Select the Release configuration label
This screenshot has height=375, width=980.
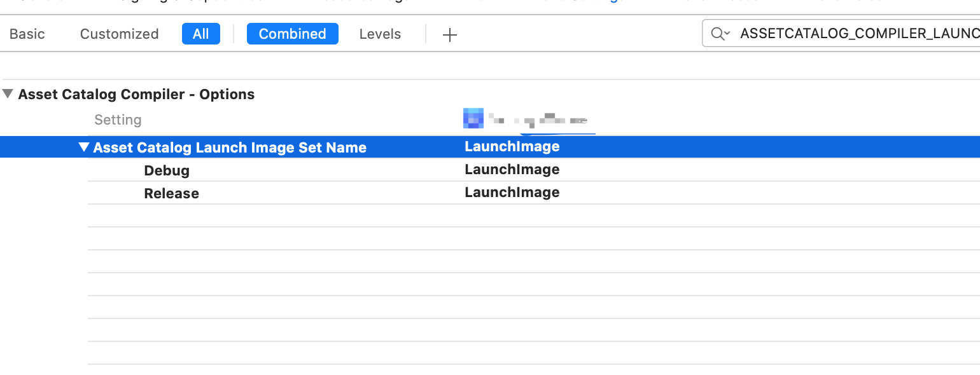171,193
